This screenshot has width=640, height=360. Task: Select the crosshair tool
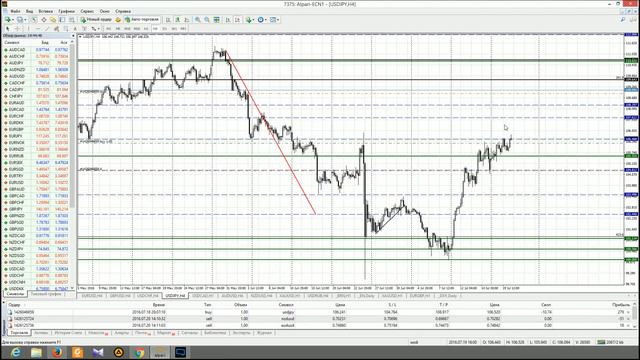(x=17, y=29)
